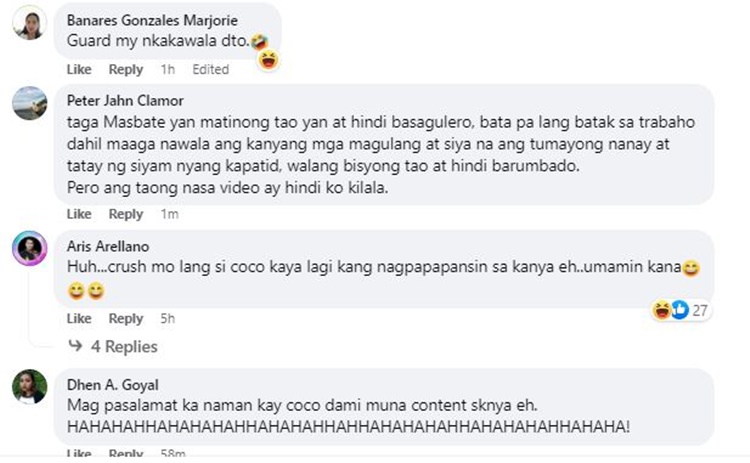This screenshot has height=463, width=750.
Task: Open Dhen A. Goyal name link
Action: tap(112, 385)
